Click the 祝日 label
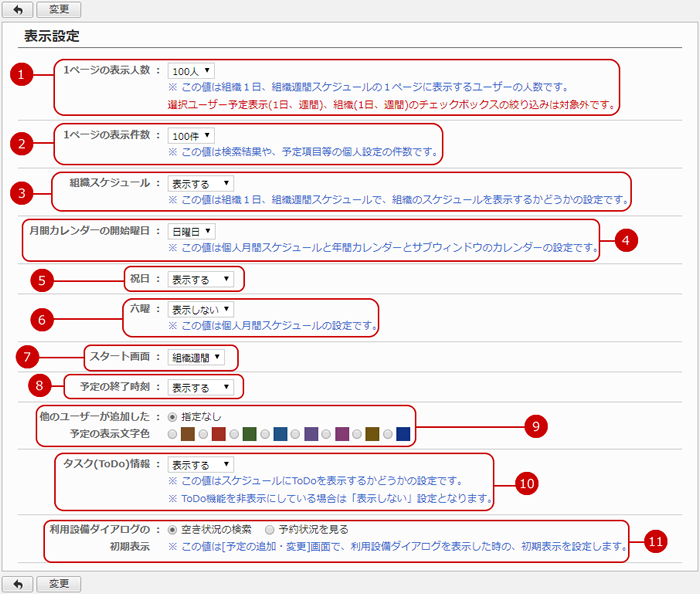This screenshot has height=594, width=700. [140, 279]
